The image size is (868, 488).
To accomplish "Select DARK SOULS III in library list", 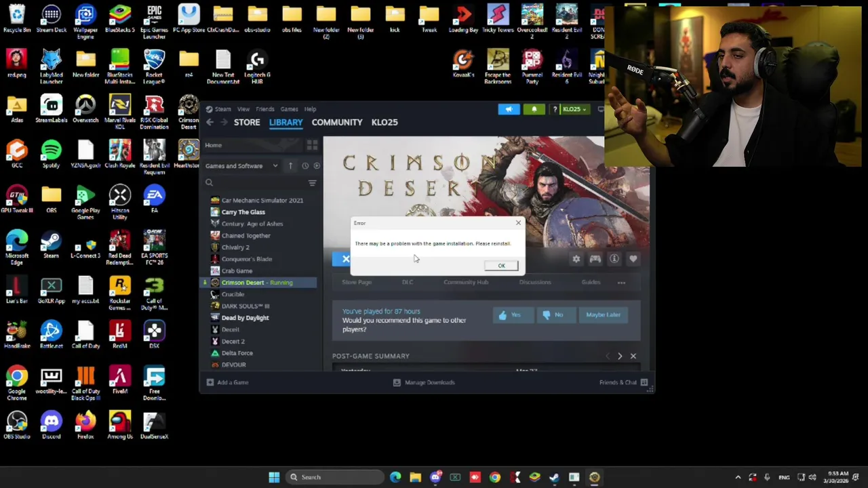I will tap(245, 306).
